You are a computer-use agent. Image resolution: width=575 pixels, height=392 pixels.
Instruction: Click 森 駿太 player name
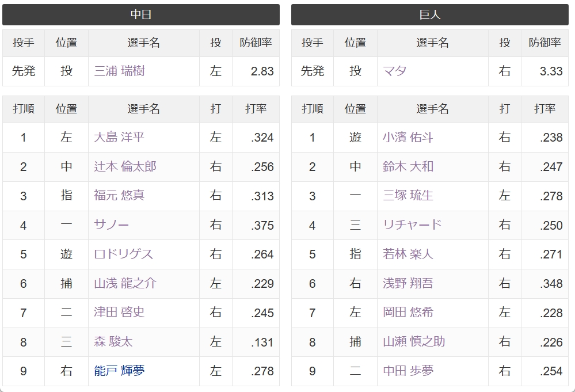coord(113,342)
